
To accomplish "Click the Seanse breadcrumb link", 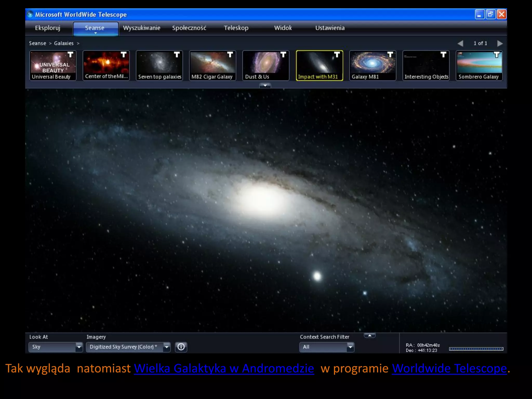I will tap(37, 43).
